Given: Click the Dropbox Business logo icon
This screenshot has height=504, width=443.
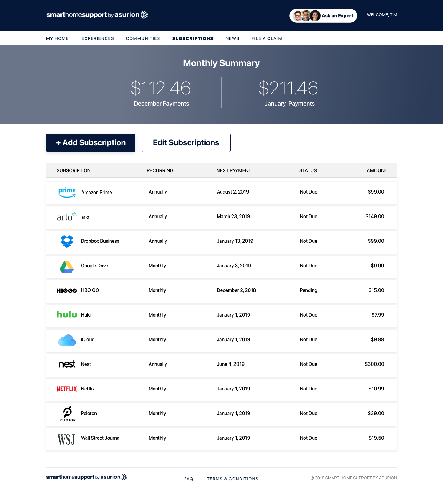Looking at the screenshot, I should pyautogui.click(x=67, y=242).
